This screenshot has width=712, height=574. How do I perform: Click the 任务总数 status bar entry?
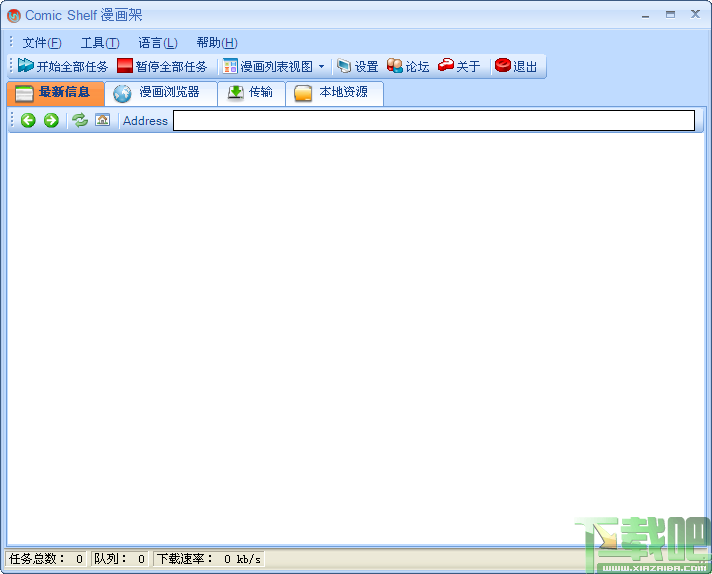[x=46, y=559]
